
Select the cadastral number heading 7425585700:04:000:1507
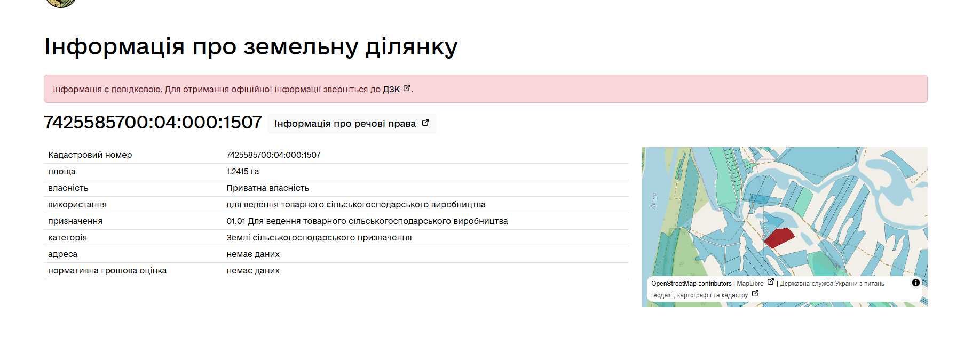[x=153, y=122]
